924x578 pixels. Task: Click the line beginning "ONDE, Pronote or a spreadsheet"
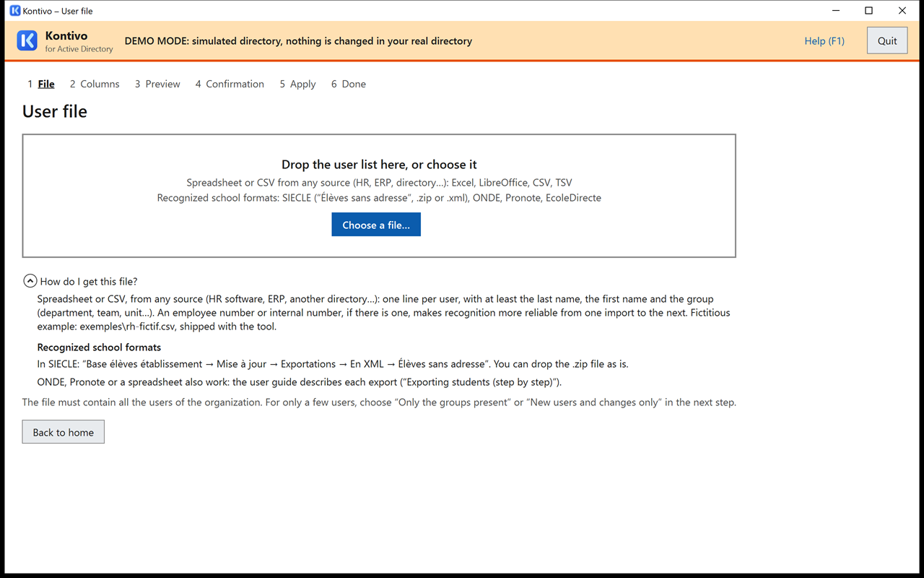coord(300,381)
